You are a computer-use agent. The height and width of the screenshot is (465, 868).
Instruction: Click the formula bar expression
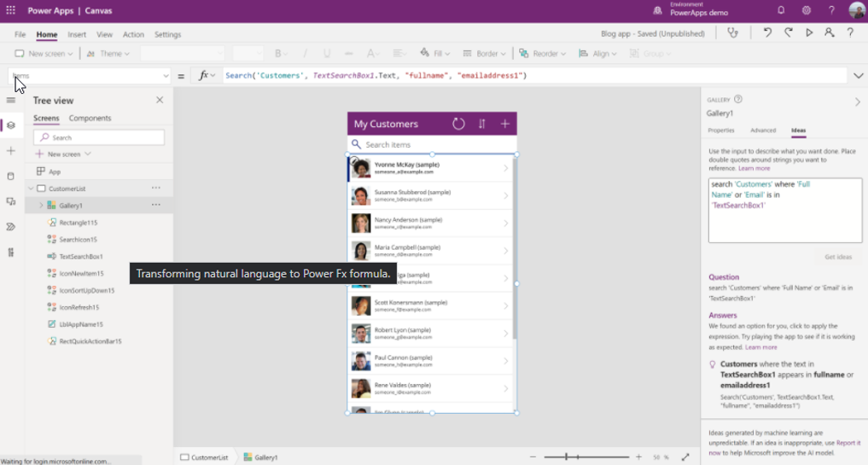[x=376, y=75]
